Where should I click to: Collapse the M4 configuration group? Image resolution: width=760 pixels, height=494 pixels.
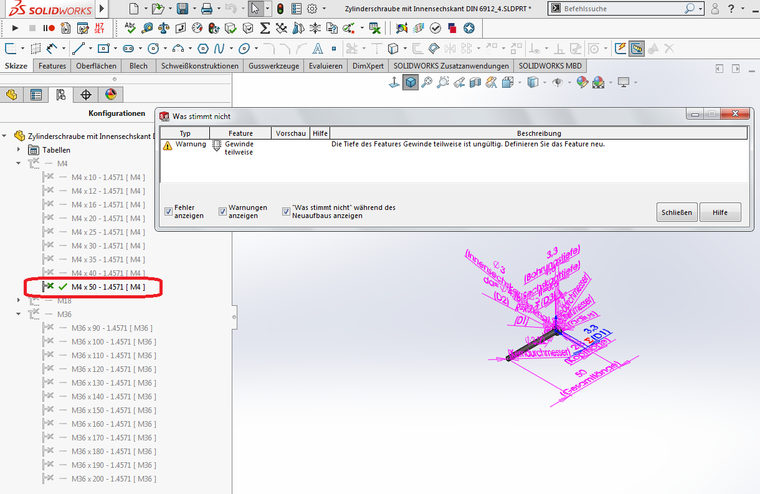pos(18,163)
